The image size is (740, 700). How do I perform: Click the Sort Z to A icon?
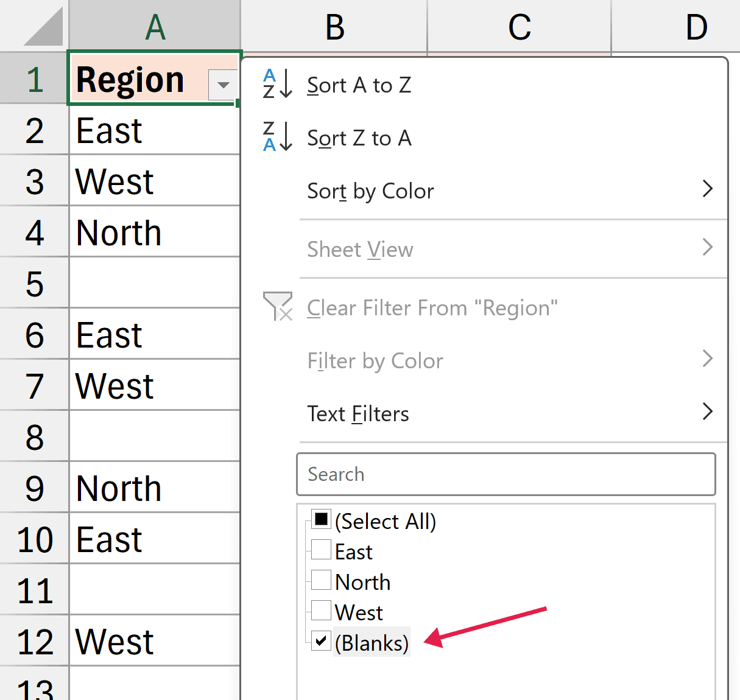[x=278, y=136]
